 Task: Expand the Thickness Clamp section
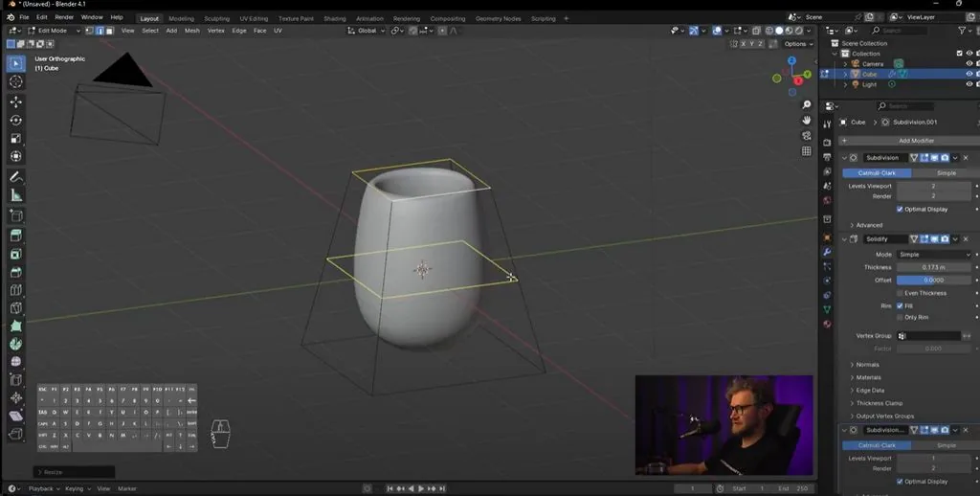tap(879, 403)
